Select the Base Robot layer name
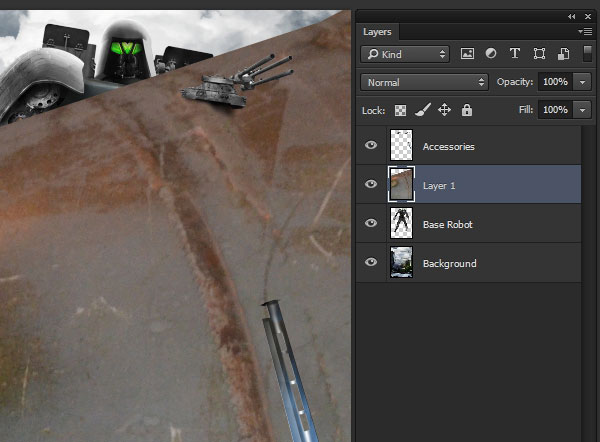This screenshot has width=600, height=442. click(x=448, y=225)
